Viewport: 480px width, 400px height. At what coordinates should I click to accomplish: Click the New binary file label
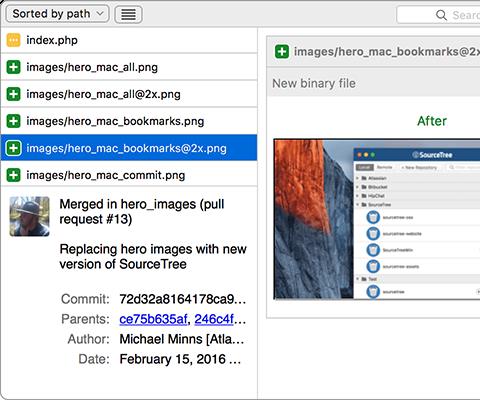tap(314, 83)
